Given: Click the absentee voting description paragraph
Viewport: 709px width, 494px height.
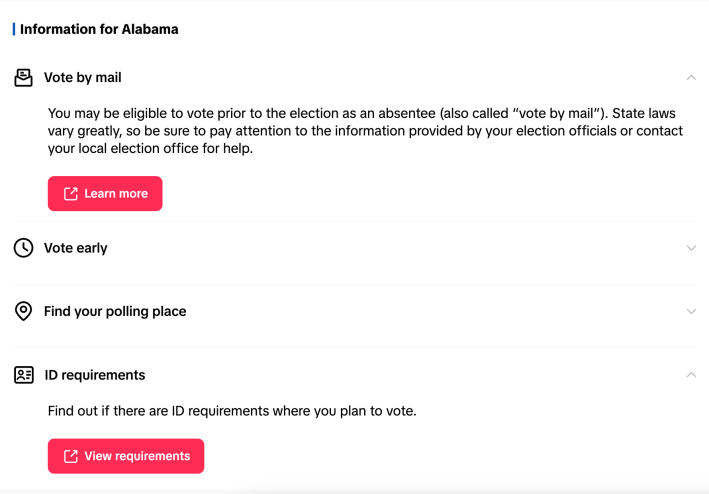Looking at the screenshot, I should [x=365, y=131].
